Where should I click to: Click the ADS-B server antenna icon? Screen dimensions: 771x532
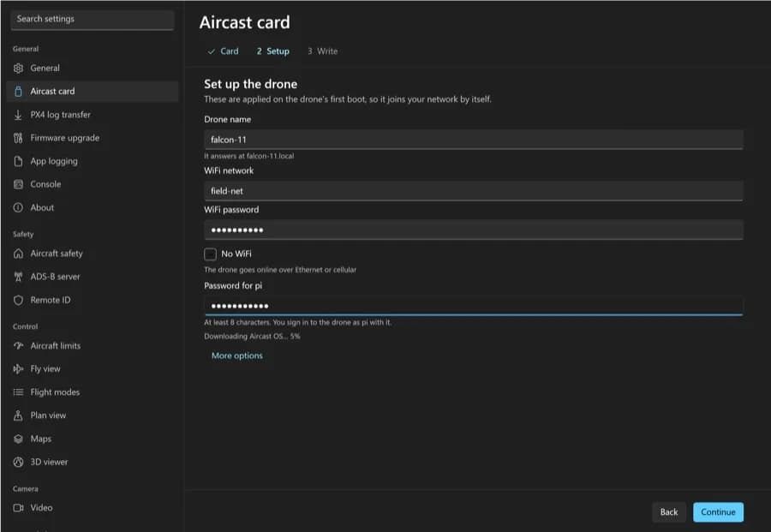click(18, 277)
